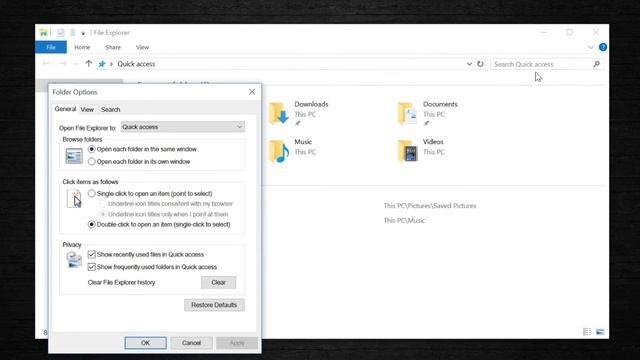
Task: Switch to large icons view icon
Action: click(x=600, y=332)
